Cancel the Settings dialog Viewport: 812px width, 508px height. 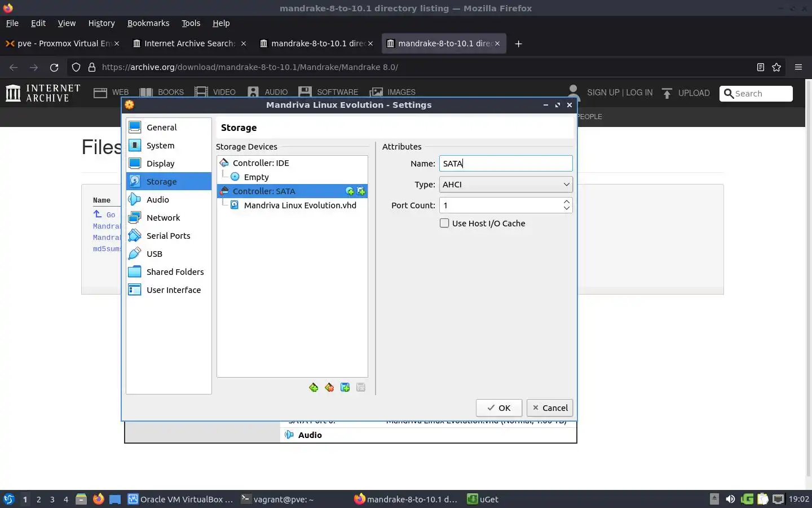tap(550, 408)
